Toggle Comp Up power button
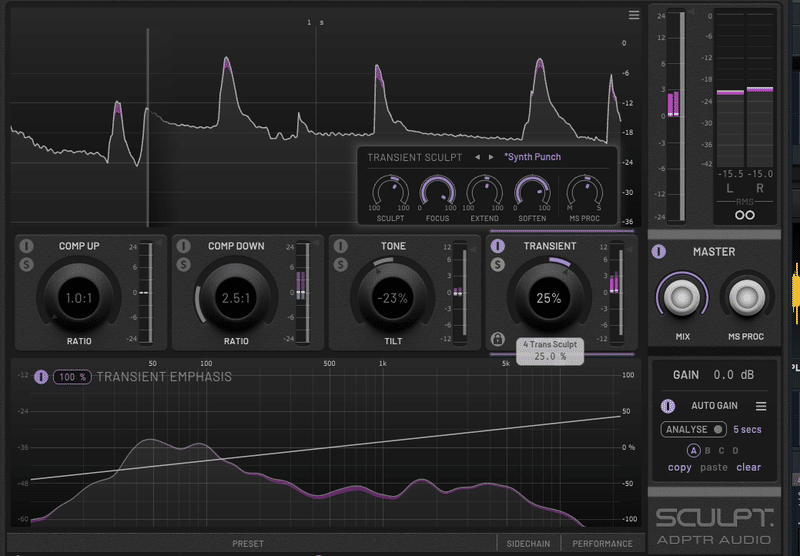Screen dimensions: 800x556 27,246
